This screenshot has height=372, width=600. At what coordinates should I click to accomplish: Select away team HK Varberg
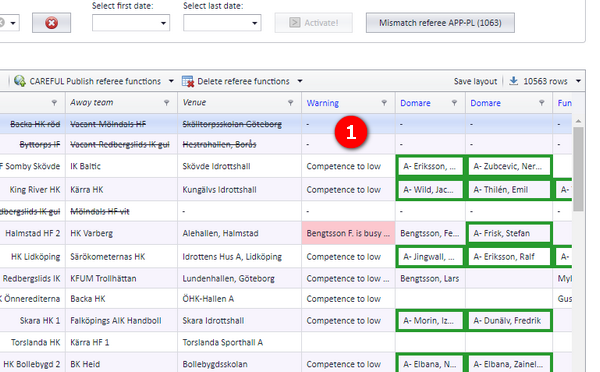click(x=122, y=233)
